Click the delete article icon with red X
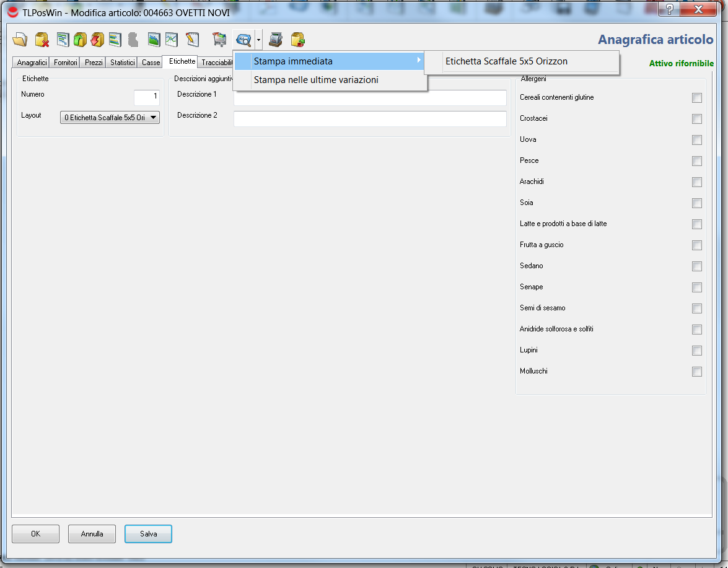The width and height of the screenshot is (728, 568). pyautogui.click(x=42, y=40)
